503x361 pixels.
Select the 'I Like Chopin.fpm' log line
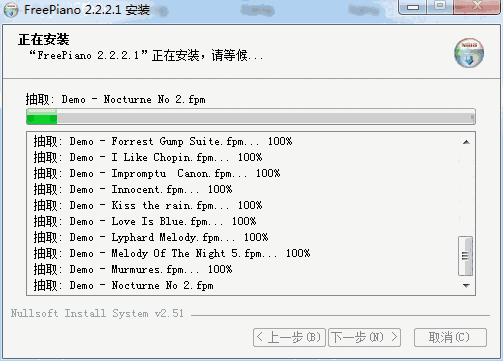pyautogui.click(x=148, y=157)
